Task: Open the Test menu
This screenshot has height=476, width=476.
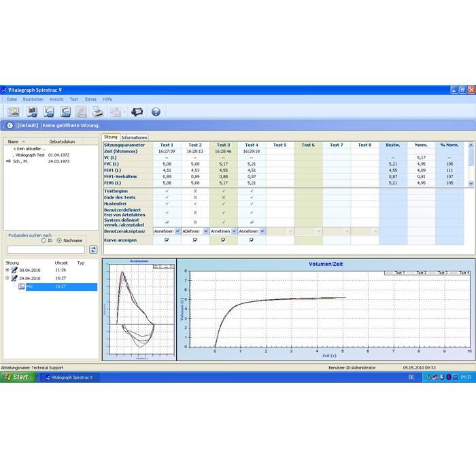Action: click(73, 99)
